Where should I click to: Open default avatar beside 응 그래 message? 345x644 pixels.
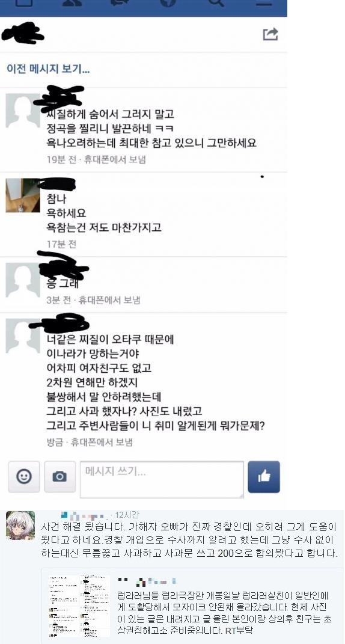click(x=23, y=280)
